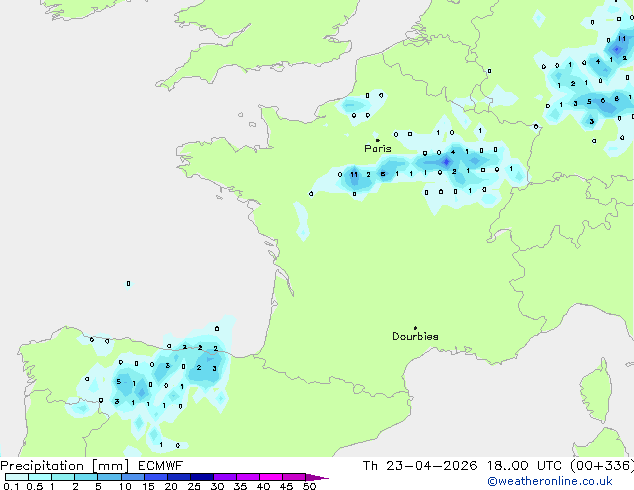Click the date 'Th 23-04-2026'
Screen dimensions: 634x490
[x=420, y=466]
